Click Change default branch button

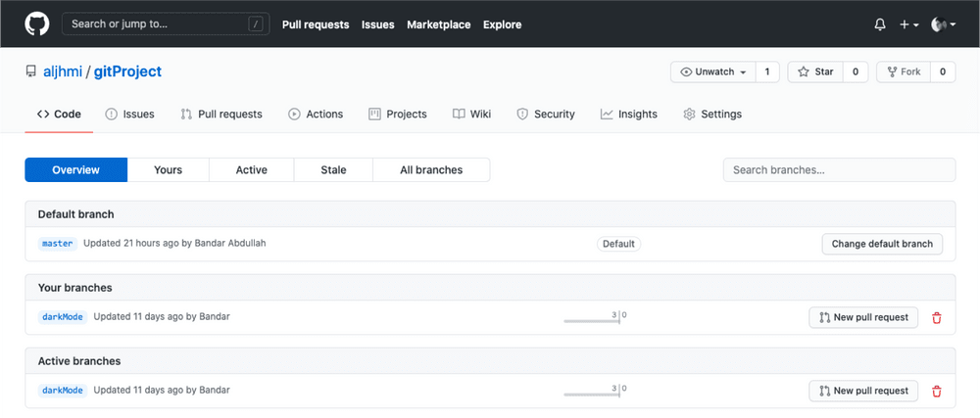point(882,244)
